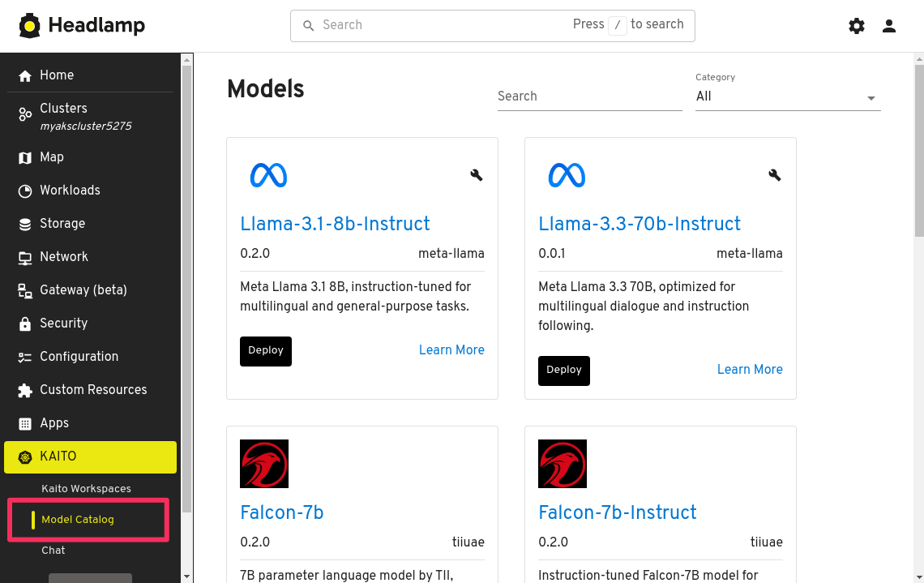The image size is (924, 583).
Task: Click the wrench icon on Llama-3.1-8b-Instruct card
Action: point(477,174)
